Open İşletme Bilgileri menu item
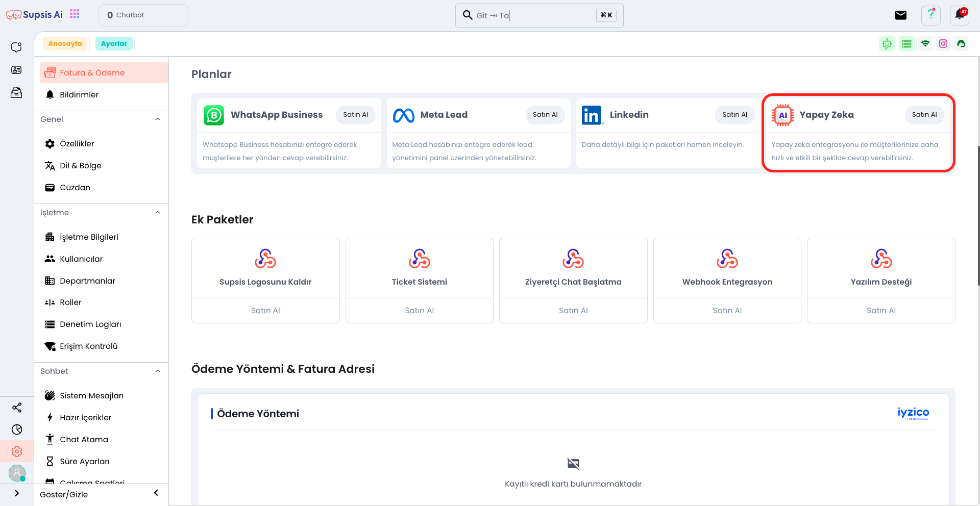Image resolution: width=980 pixels, height=506 pixels. coord(104,237)
